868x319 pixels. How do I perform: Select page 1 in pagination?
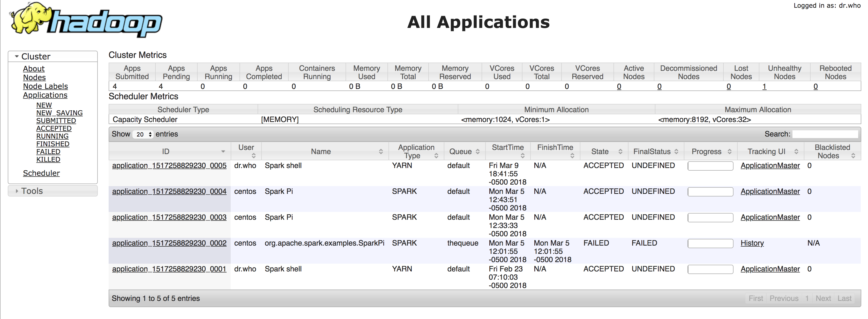coord(807,299)
